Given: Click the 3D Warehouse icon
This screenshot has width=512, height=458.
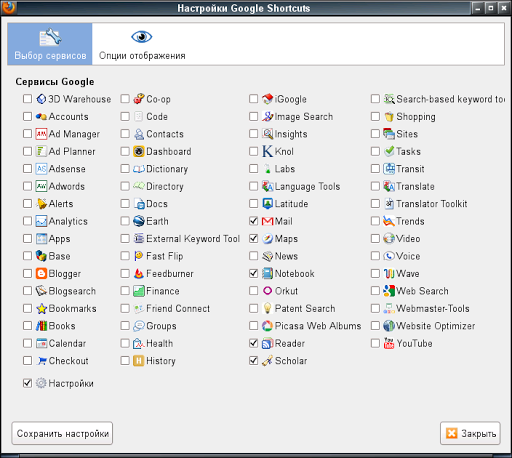Looking at the screenshot, I should (x=41, y=99).
